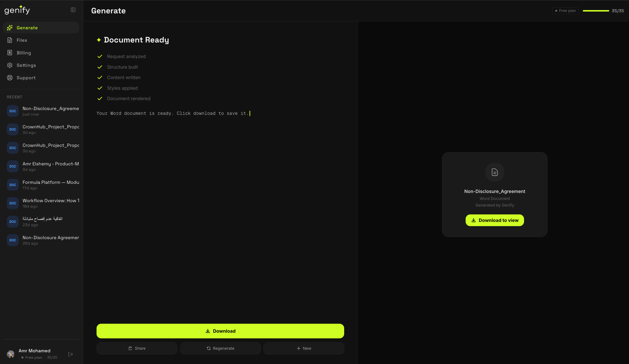This screenshot has height=364, width=629.
Task: Click the logout icon next to the user profile
Action: click(x=71, y=354)
